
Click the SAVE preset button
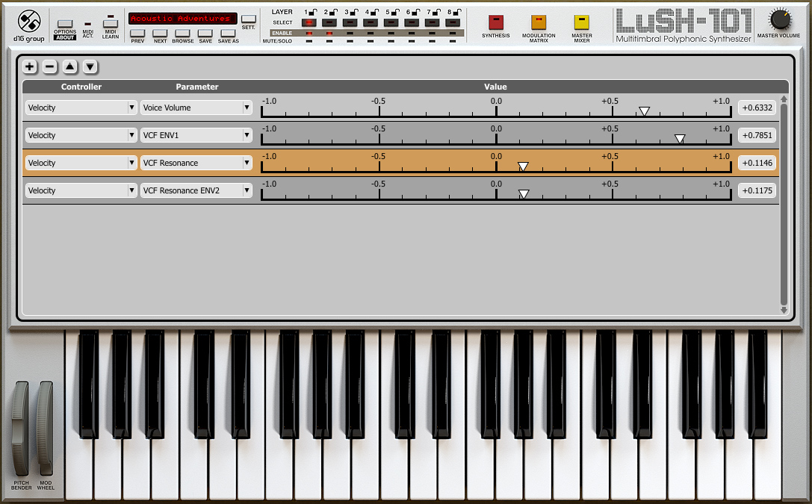pyautogui.click(x=205, y=34)
